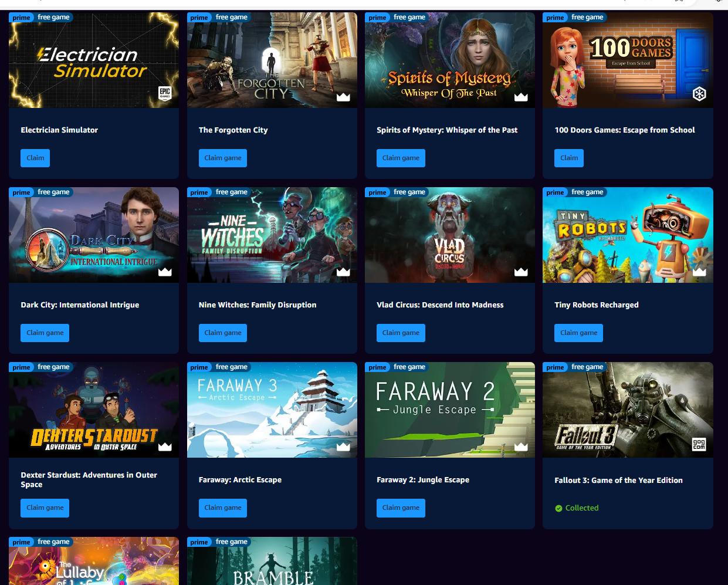
Task: Click crown icon on Nine Witches card
Action: (x=343, y=272)
